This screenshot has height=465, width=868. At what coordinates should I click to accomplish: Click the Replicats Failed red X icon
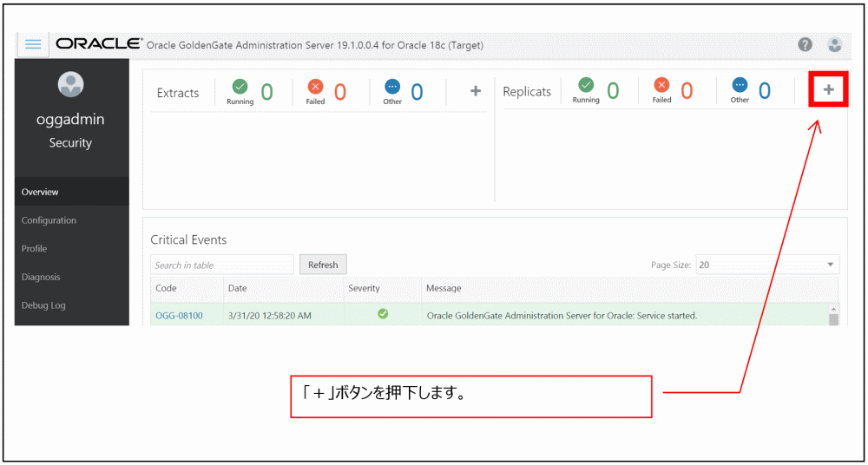tap(661, 85)
